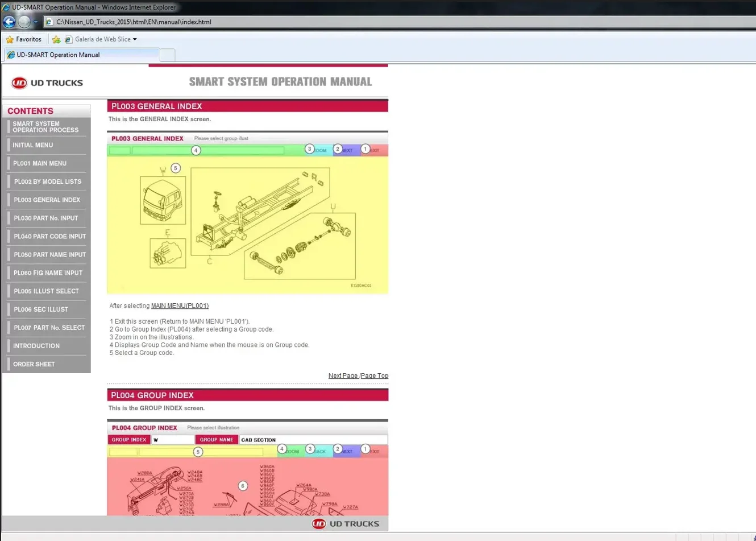Image resolution: width=756 pixels, height=541 pixels.
Task: Click the Internet Explorer title bar icon
Action: (6, 7)
